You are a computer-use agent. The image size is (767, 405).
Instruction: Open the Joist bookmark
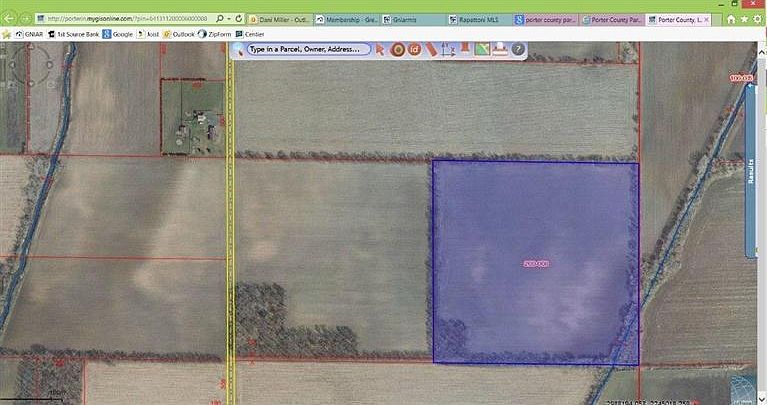click(x=148, y=34)
